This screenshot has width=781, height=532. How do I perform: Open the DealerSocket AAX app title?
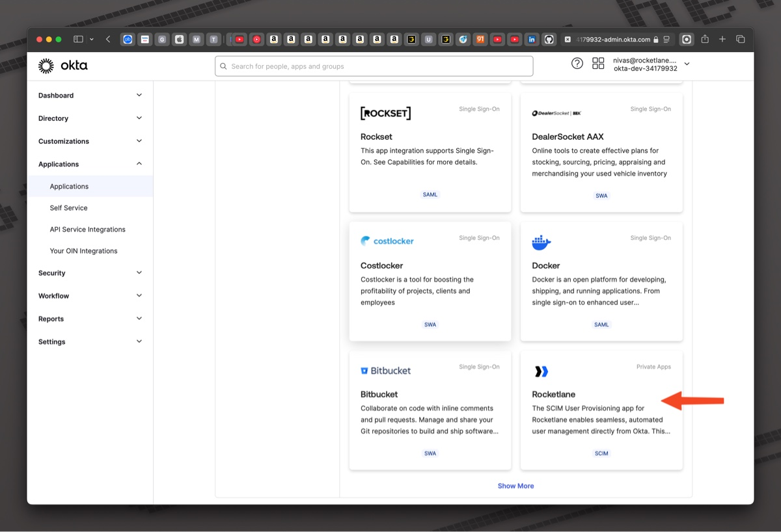tap(568, 137)
